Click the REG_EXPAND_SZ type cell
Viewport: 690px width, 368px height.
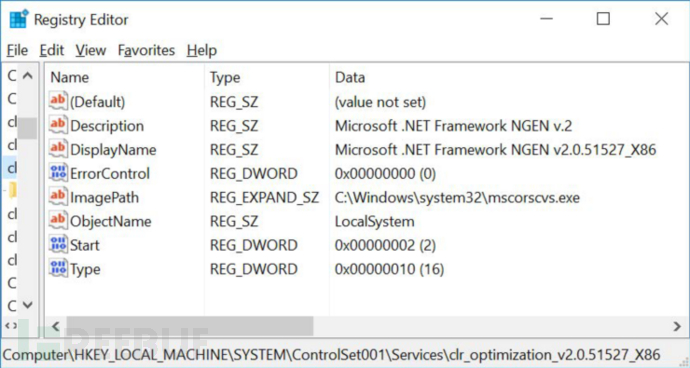[x=264, y=198]
